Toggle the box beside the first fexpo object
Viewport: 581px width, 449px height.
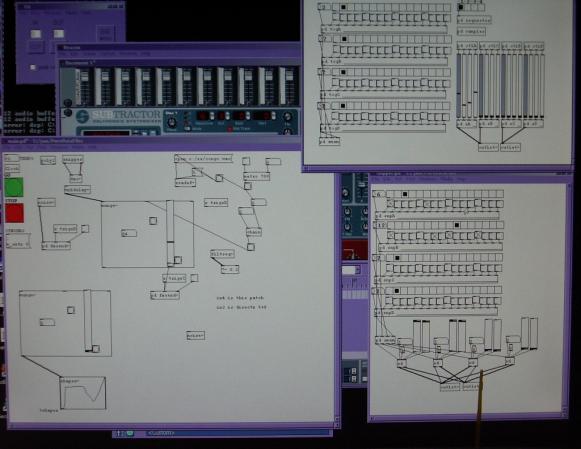pos(85,229)
